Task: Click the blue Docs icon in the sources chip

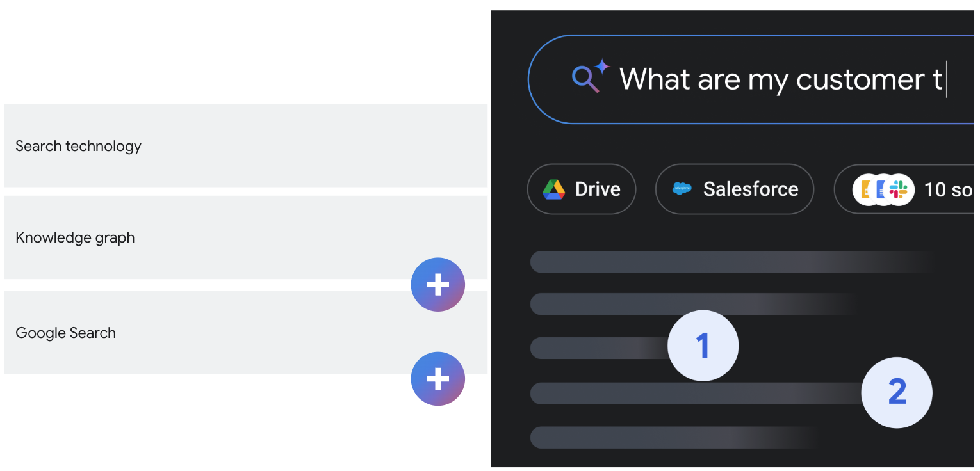Action: pyautogui.click(x=880, y=189)
